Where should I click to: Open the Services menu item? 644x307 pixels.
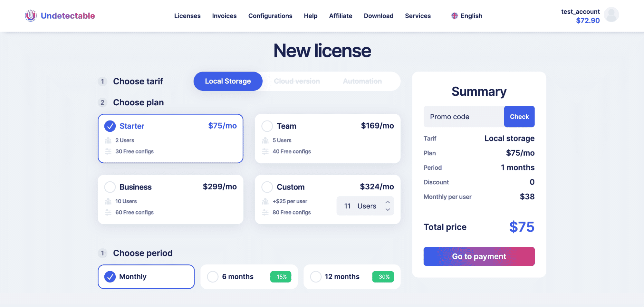click(418, 16)
